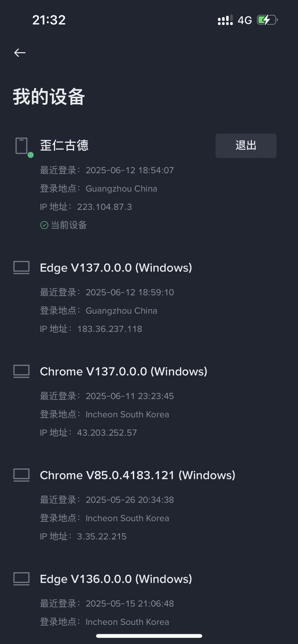Viewport: 298px width, 644px height.
Task: Select Chrome V85.0.4183.121 (Windows) device
Action: (137, 475)
